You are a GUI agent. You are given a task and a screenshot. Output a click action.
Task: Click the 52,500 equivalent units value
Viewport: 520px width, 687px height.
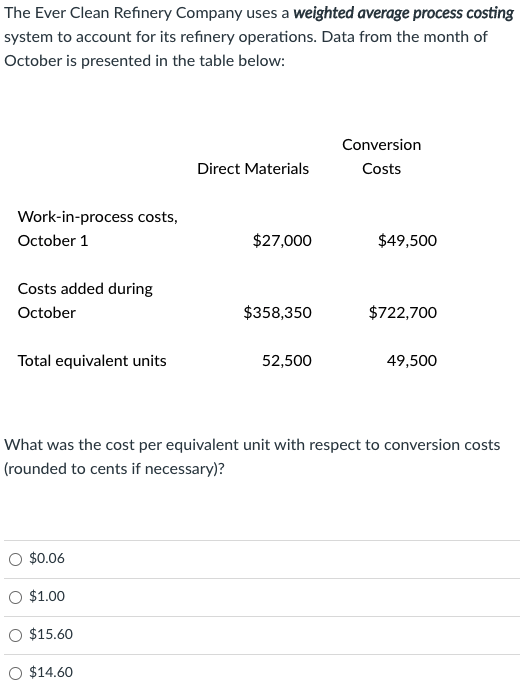pos(287,361)
